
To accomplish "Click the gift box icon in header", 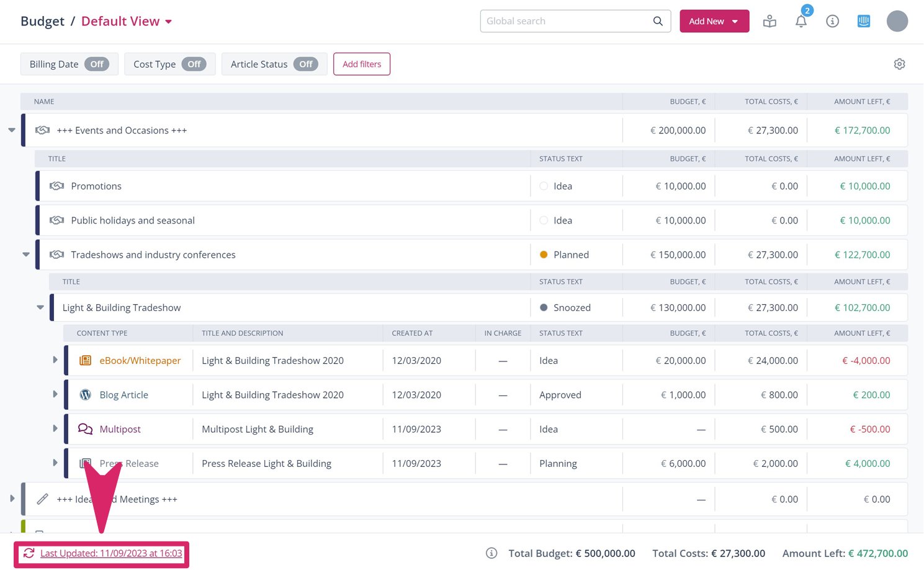I will click(x=769, y=21).
